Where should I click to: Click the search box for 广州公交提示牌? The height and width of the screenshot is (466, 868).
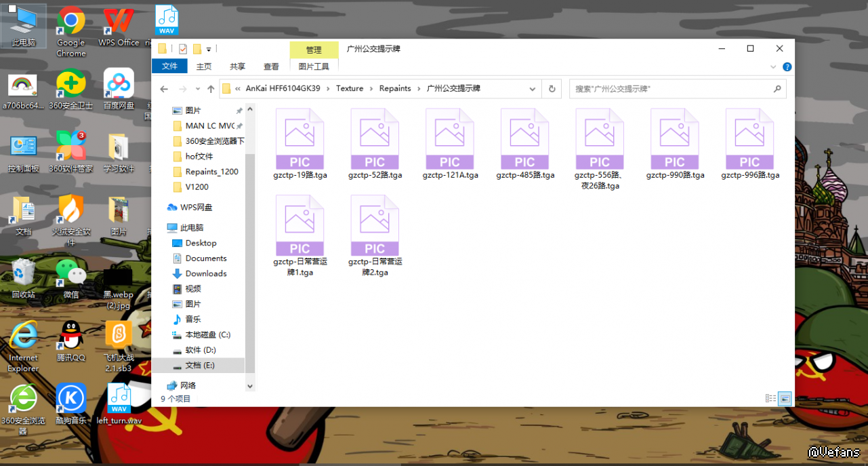671,89
